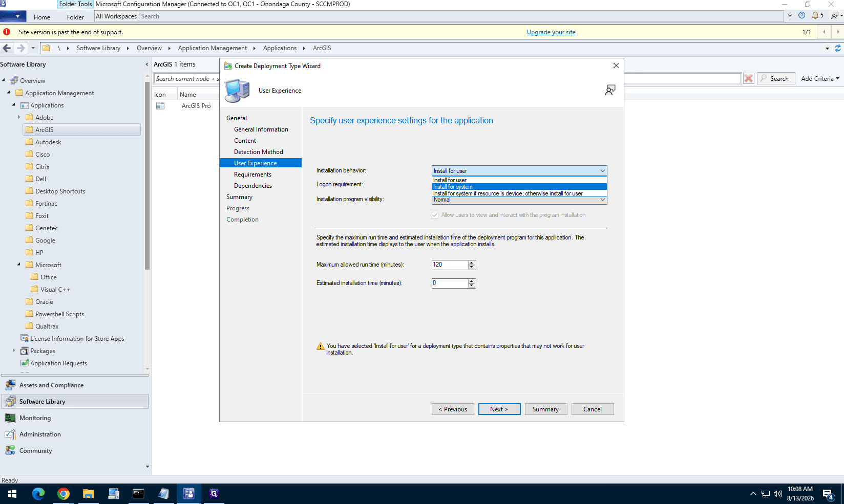Click the Maximum allowed run time field

(x=450, y=265)
